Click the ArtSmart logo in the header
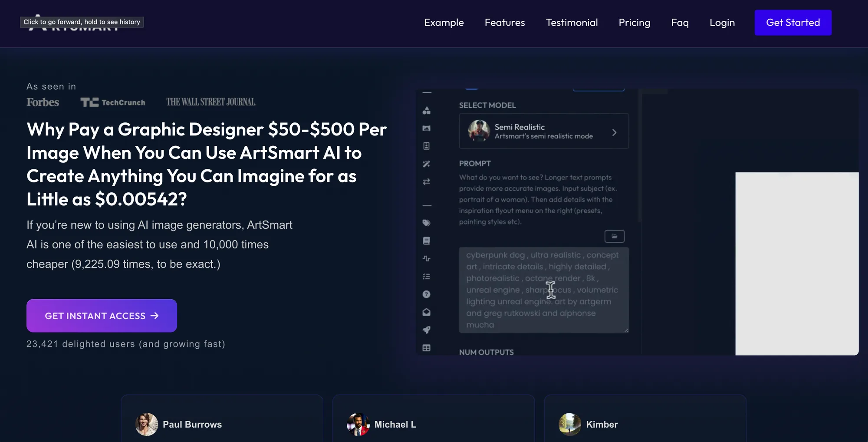The image size is (868, 442). 74,23
